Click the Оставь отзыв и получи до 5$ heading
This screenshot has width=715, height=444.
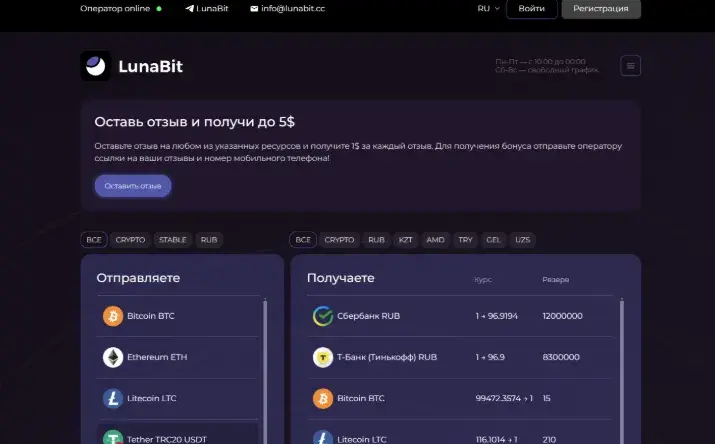(x=195, y=122)
